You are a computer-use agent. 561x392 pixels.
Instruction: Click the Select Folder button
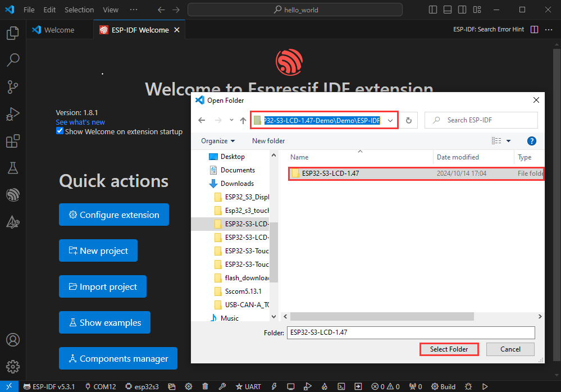coord(449,349)
